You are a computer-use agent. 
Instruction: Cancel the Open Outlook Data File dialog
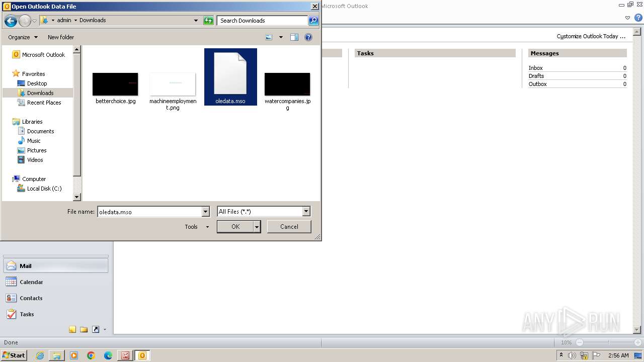(x=289, y=227)
